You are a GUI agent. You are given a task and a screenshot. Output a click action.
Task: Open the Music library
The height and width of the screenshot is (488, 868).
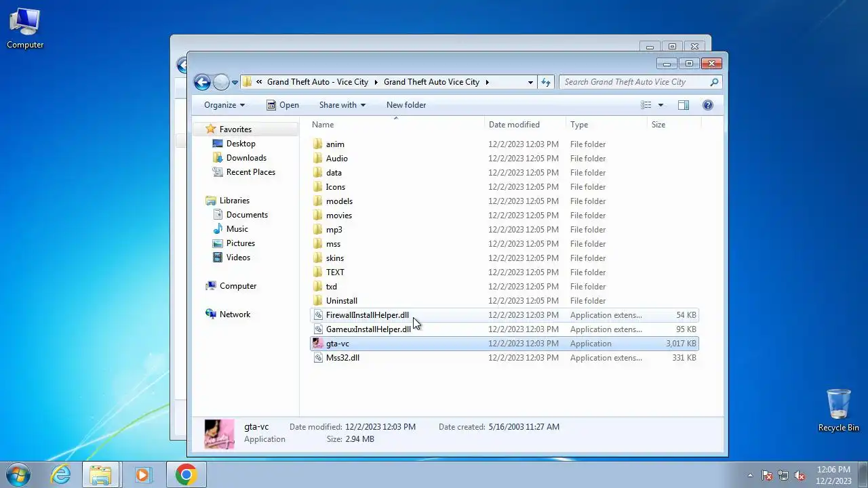coord(237,229)
